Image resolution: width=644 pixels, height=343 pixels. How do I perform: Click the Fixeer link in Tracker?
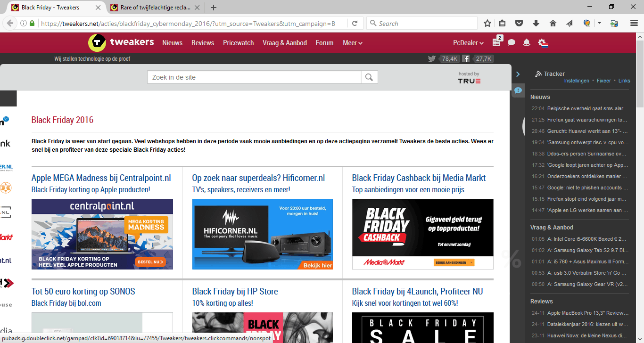604,81
